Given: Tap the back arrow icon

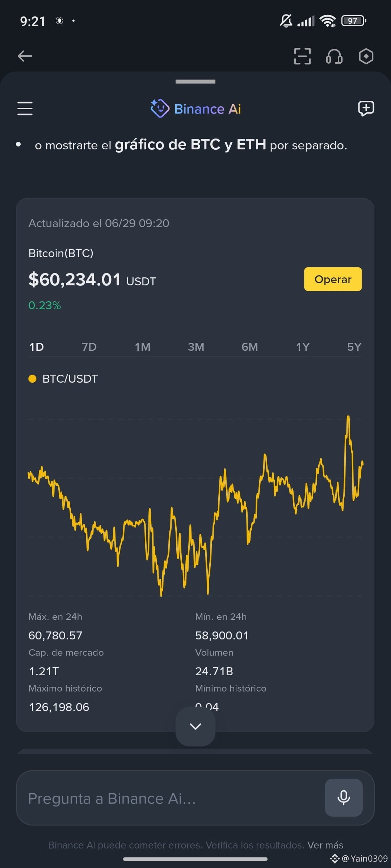Looking at the screenshot, I should click(x=25, y=56).
